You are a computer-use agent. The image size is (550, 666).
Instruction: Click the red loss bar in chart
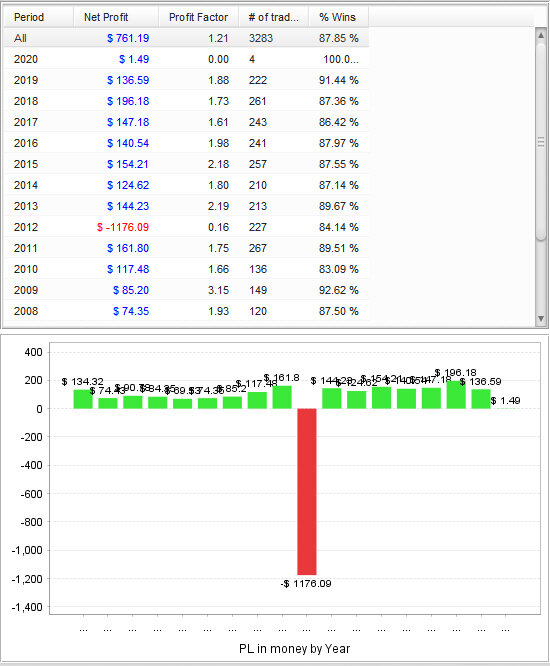(x=307, y=491)
